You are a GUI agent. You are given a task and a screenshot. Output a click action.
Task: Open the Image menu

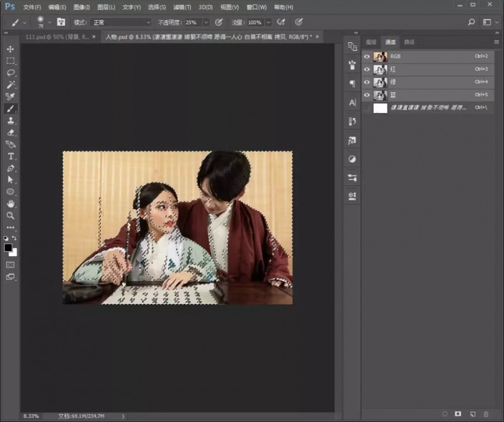[81, 7]
